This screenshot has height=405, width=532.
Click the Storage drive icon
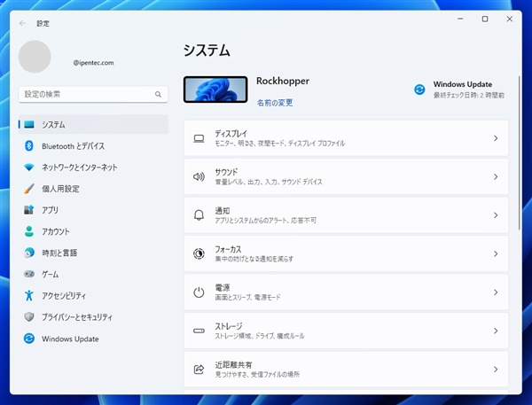199,331
